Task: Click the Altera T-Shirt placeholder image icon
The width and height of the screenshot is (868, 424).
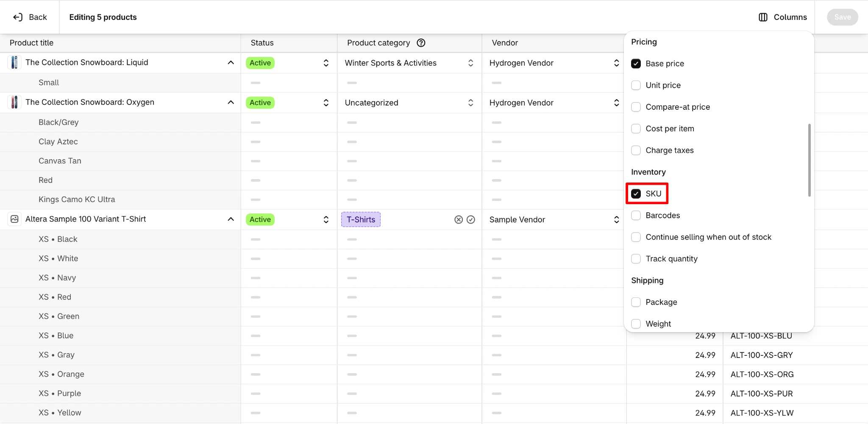Action: pos(14,219)
